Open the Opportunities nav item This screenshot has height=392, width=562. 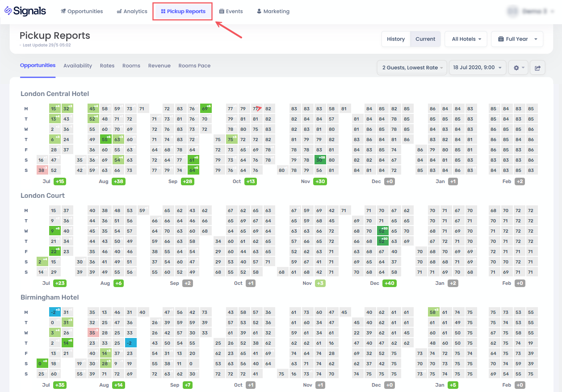[82, 11]
